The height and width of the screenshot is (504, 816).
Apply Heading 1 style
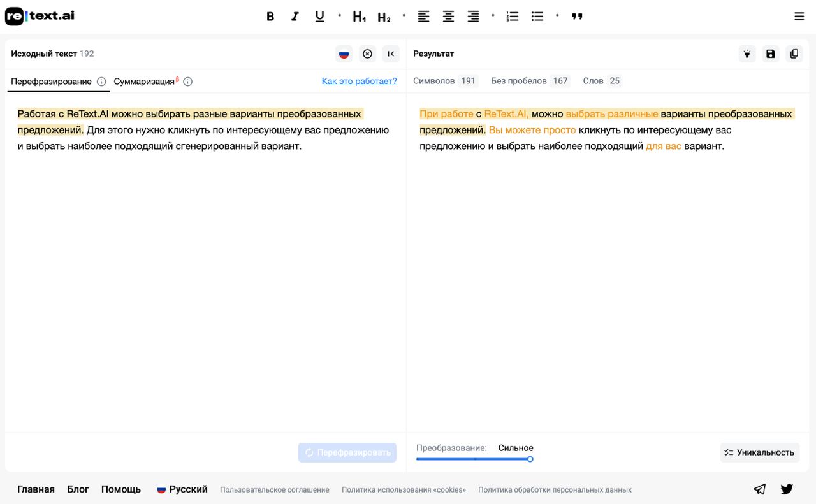coord(360,17)
